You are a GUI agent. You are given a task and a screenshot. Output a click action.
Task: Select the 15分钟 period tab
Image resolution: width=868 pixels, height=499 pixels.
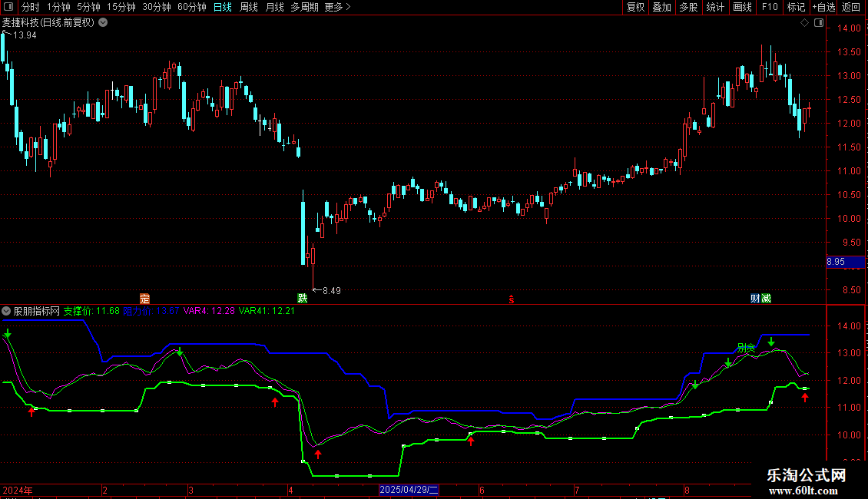tap(121, 7)
